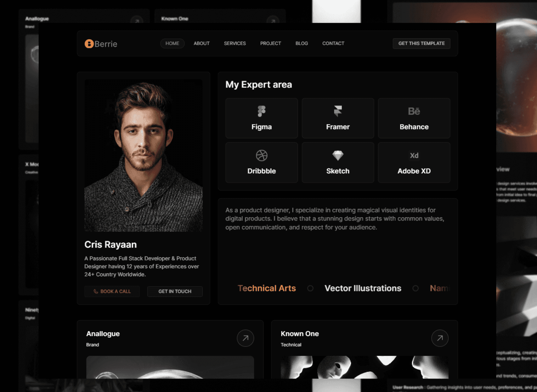Click the product designer description paragraph
This screenshot has width=537, height=392.
[x=335, y=219]
